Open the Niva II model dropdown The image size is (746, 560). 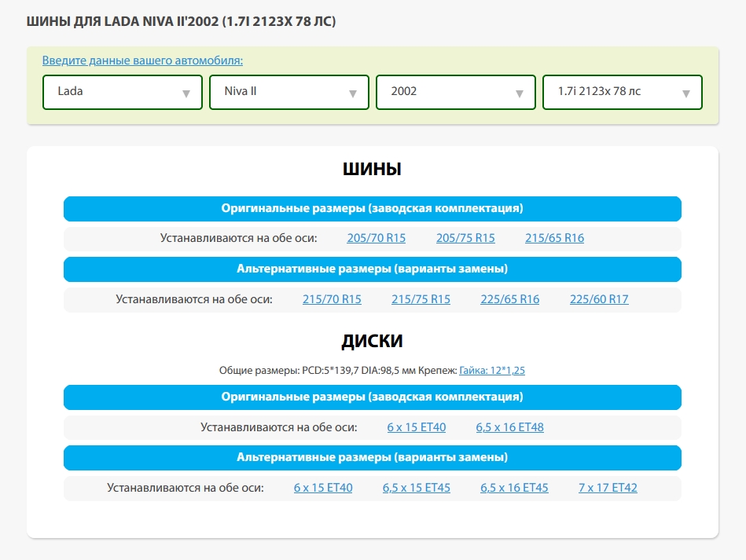289,92
